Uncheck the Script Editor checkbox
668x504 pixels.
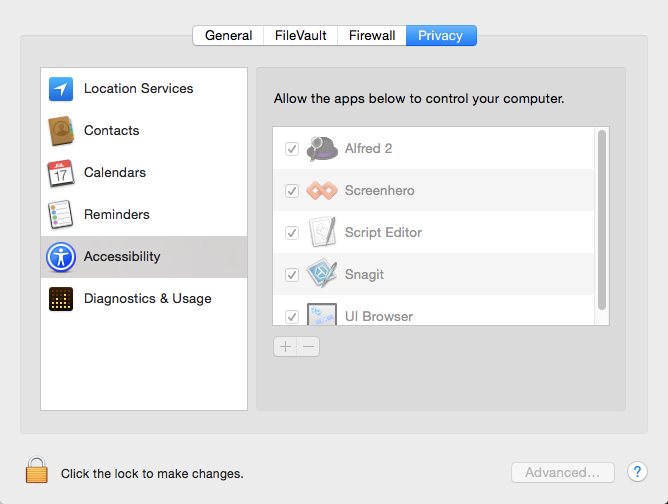pyautogui.click(x=292, y=233)
